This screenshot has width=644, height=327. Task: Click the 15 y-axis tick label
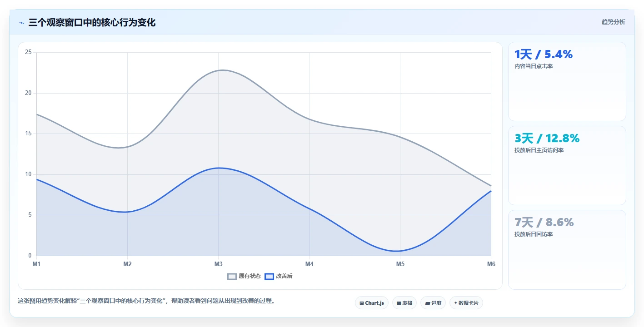28,134
